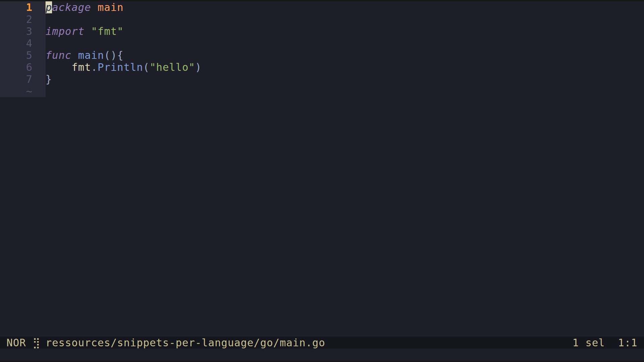
Task: Click line number 1 in the gutter
Action: [x=29, y=7]
